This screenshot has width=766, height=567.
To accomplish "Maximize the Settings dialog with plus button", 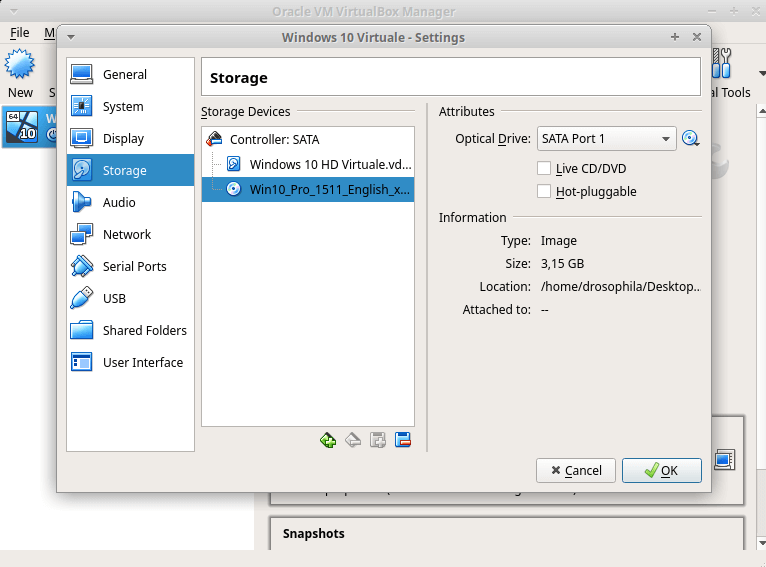I will (675, 37).
